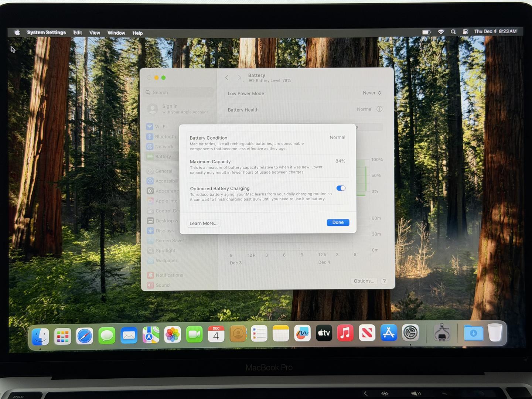
Task: Open Mail from the Dock
Action: [x=129, y=335]
